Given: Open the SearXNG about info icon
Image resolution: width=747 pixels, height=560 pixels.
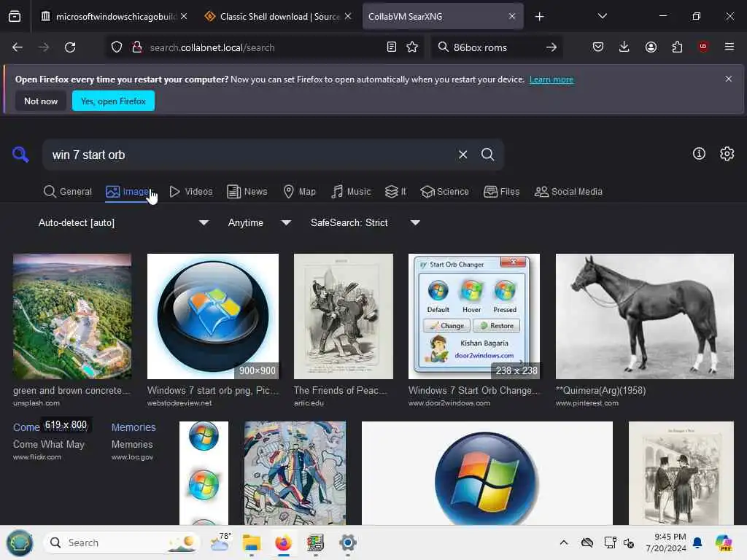Looking at the screenshot, I should pos(699,154).
